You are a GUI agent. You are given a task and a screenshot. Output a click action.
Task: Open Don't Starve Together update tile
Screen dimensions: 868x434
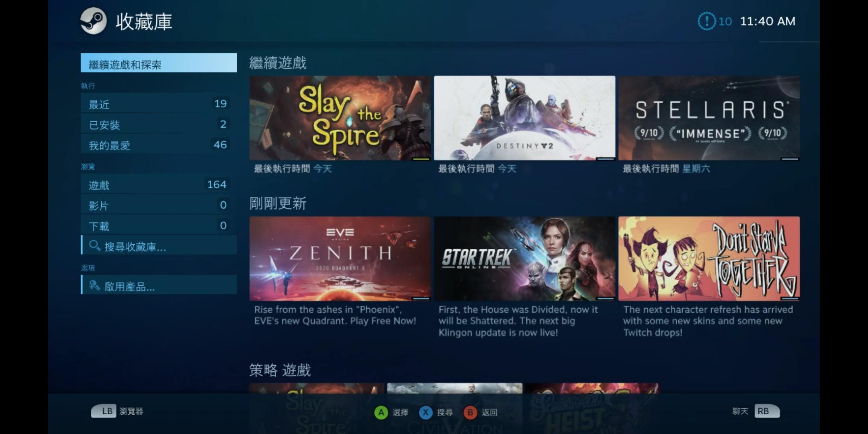pyautogui.click(x=709, y=259)
